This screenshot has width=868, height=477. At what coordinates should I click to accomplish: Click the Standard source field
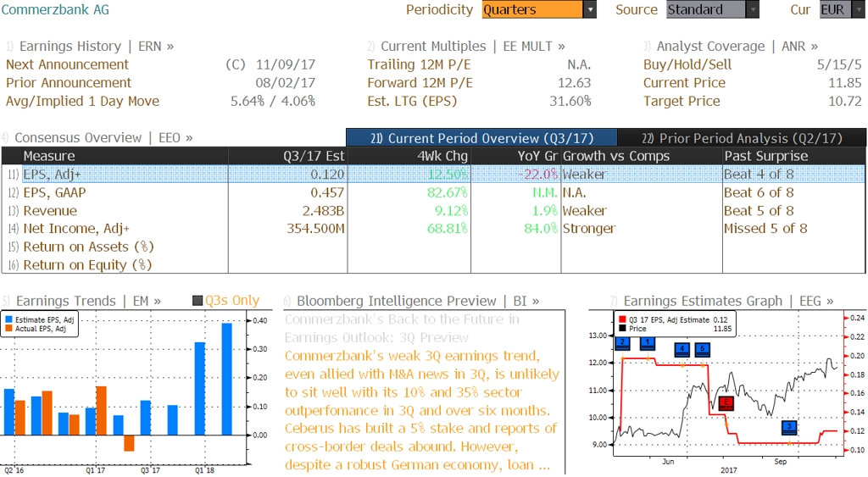pos(706,9)
